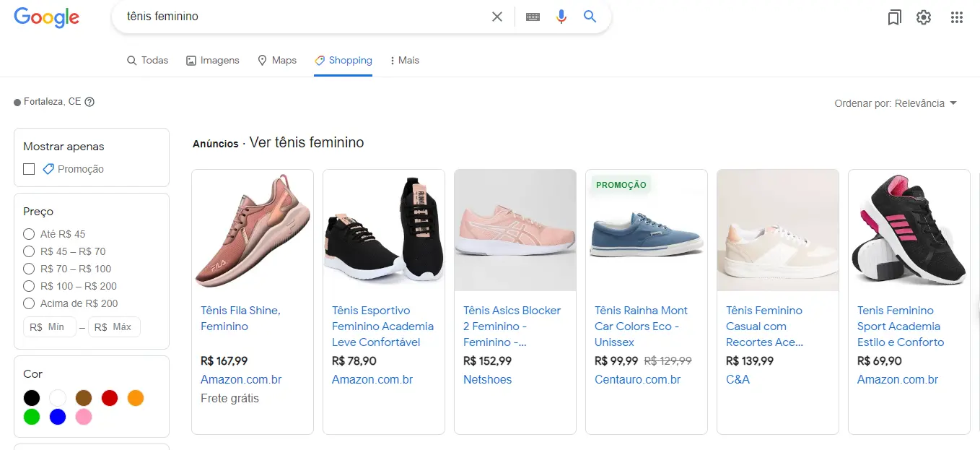Click the blue magnifier search button

tap(590, 17)
